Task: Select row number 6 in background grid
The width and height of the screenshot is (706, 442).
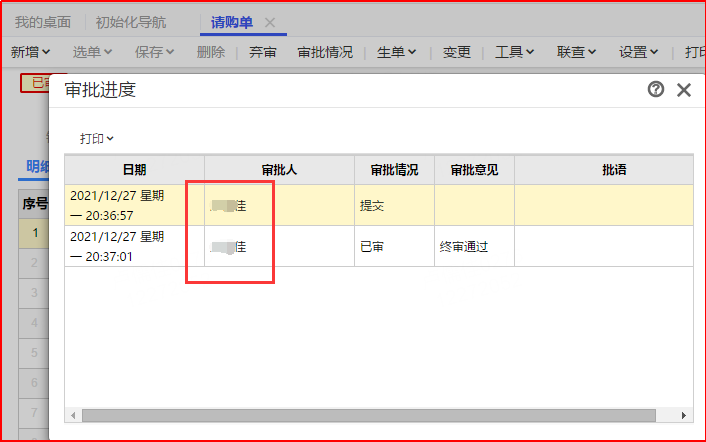Action: click(x=34, y=383)
